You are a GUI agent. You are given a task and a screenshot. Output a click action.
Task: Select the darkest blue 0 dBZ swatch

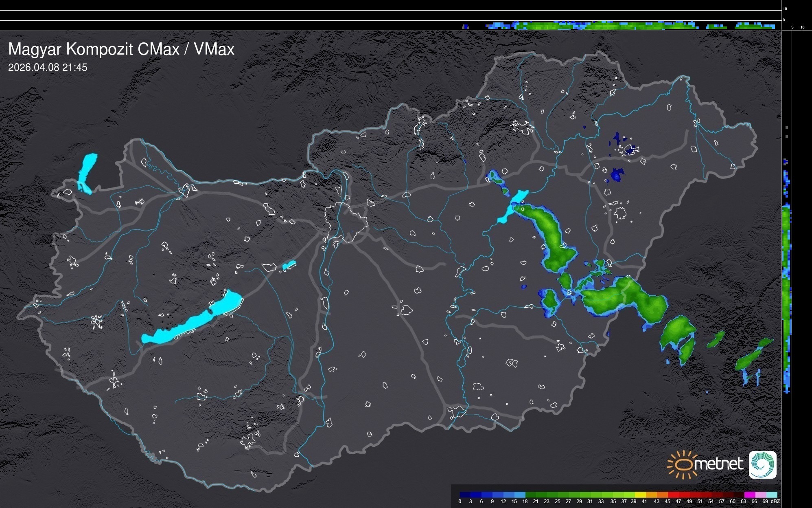click(x=465, y=495)
